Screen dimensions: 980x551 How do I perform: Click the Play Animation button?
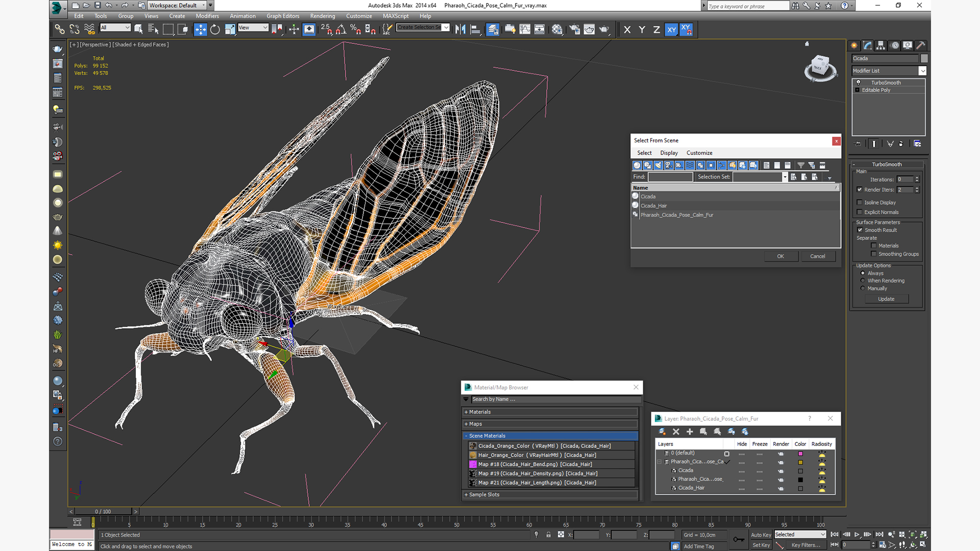click(857, 535)
